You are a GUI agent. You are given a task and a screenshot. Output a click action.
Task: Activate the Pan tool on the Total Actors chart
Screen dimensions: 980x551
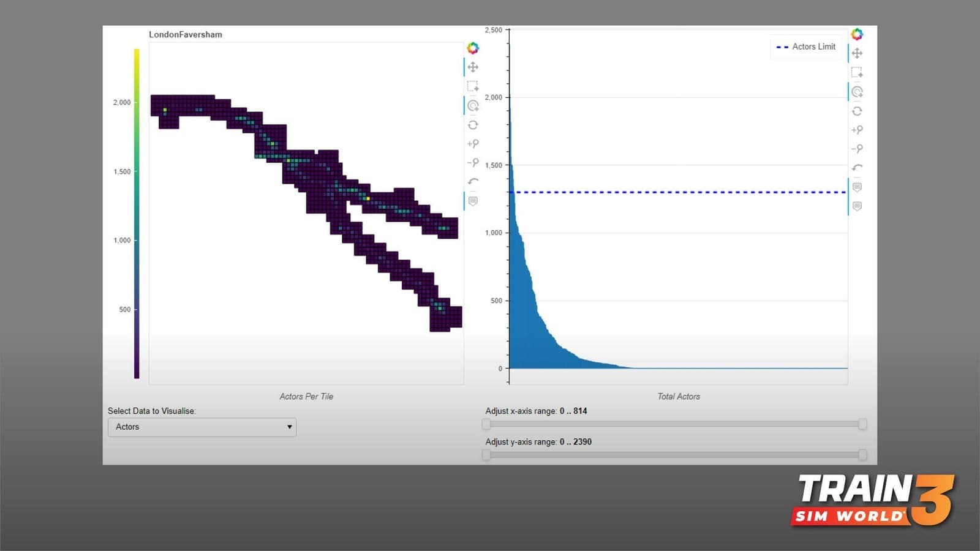857,53
